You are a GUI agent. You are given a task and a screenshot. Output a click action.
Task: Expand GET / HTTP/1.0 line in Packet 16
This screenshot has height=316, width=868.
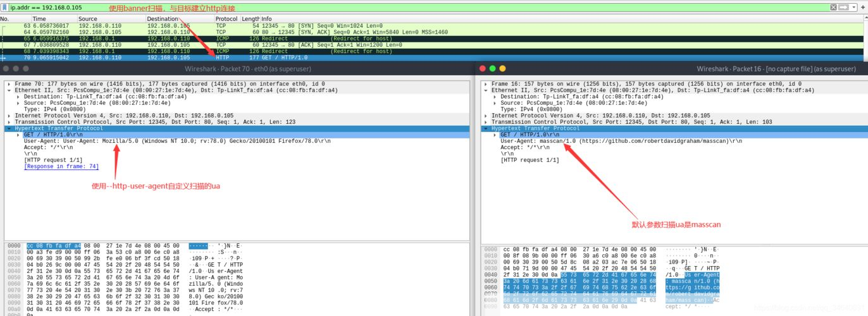click(494, 135)
